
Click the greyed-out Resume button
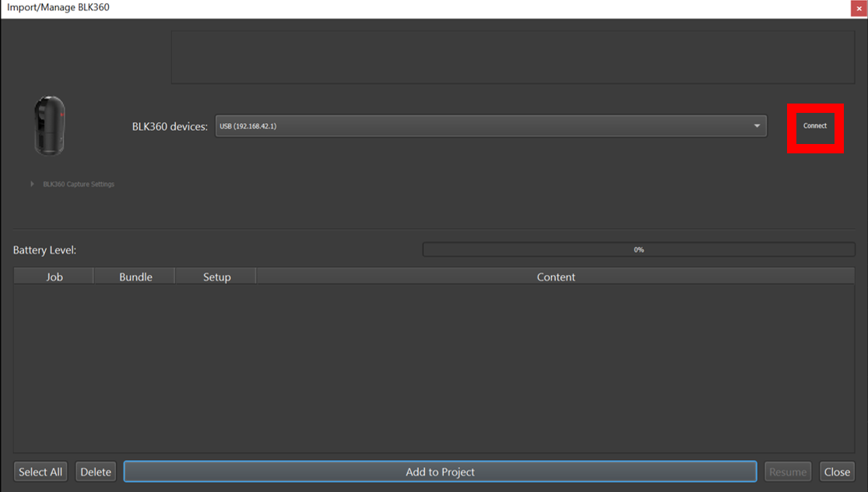[788, 472]
